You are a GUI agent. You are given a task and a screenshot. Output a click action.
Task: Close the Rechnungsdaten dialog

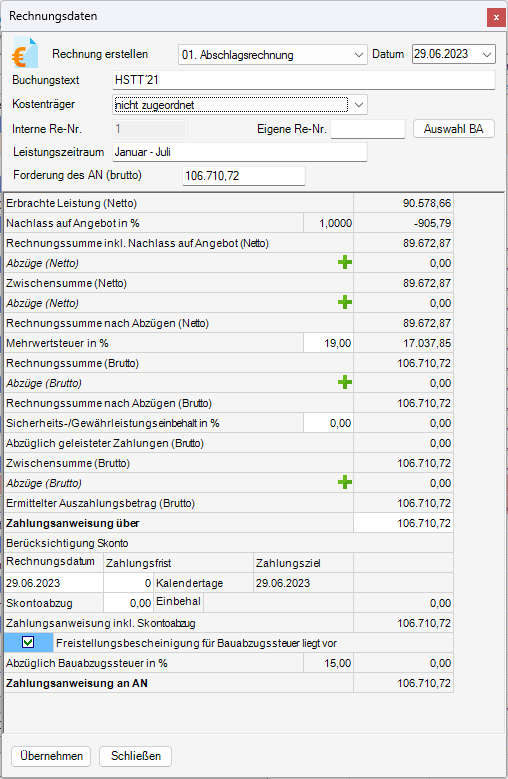tap(496, 17)
